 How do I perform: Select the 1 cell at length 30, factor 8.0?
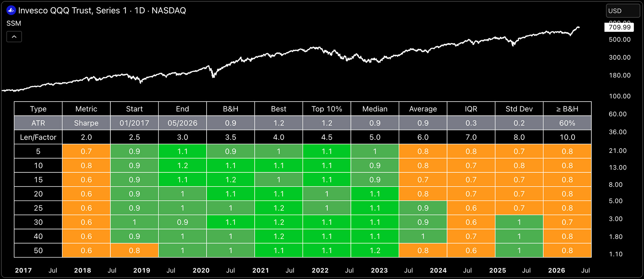pyautogui.click(x=519, y=222)
